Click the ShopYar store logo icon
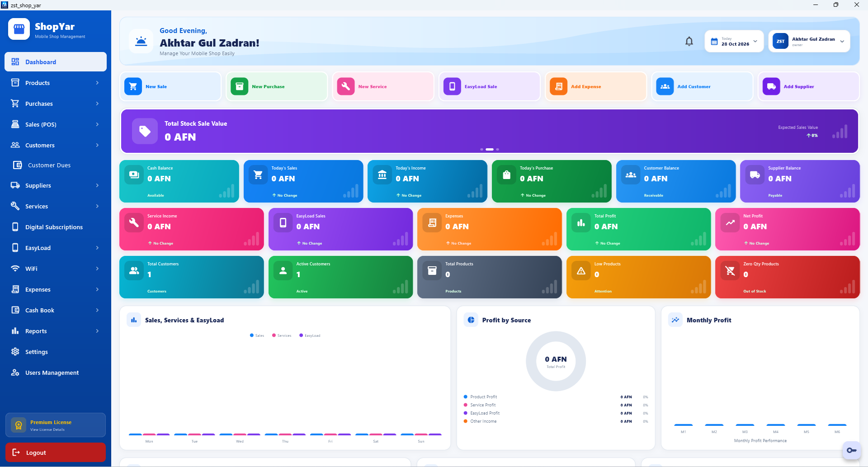 pos(19,29)
